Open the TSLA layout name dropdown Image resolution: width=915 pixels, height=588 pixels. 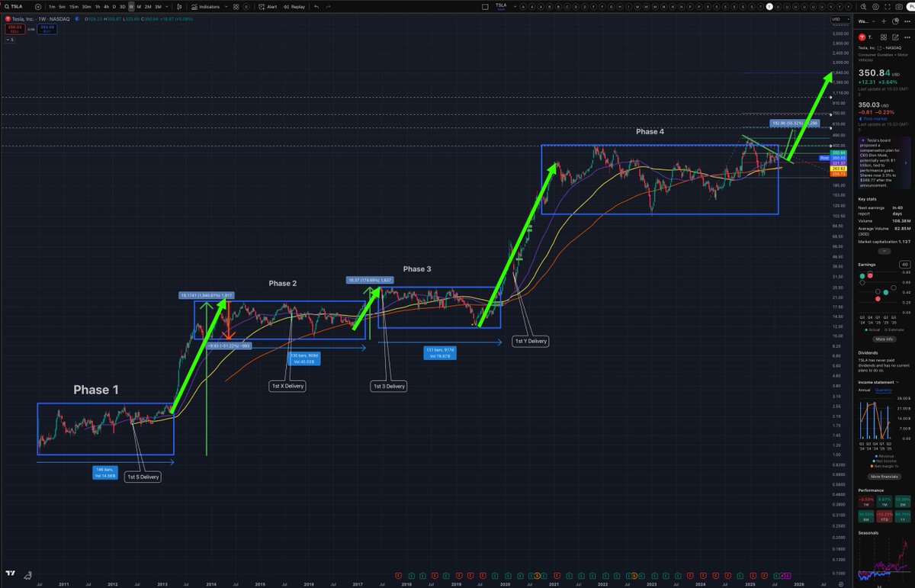(x=515, y=7)
